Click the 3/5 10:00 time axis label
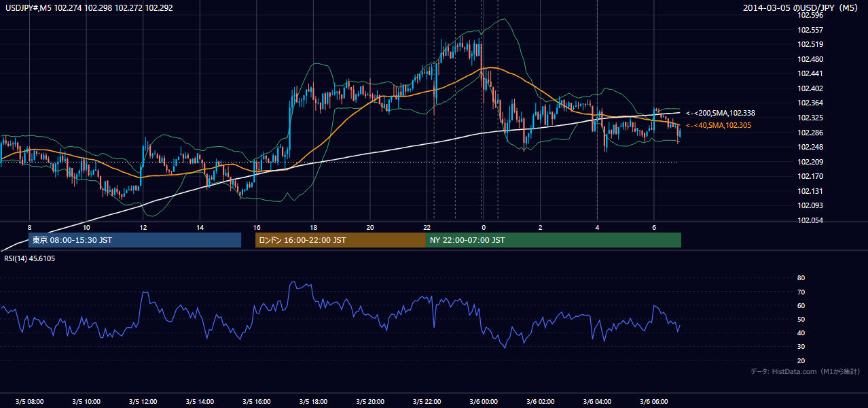This screenshot has height=408, width=868. (86, 402)
